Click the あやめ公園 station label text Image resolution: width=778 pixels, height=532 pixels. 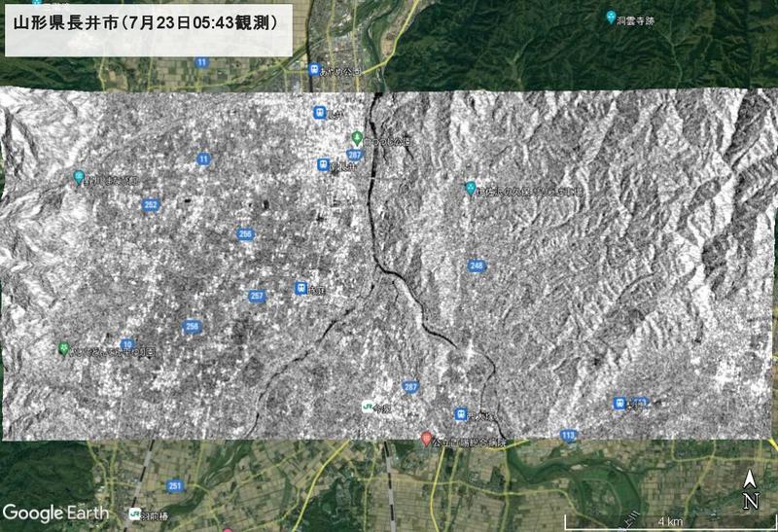coord(339,72)
